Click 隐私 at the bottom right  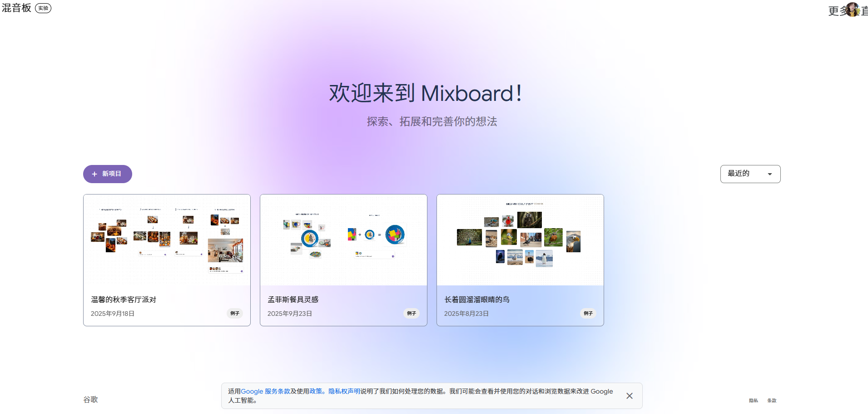pyautogui.click(x=753, y=400)
